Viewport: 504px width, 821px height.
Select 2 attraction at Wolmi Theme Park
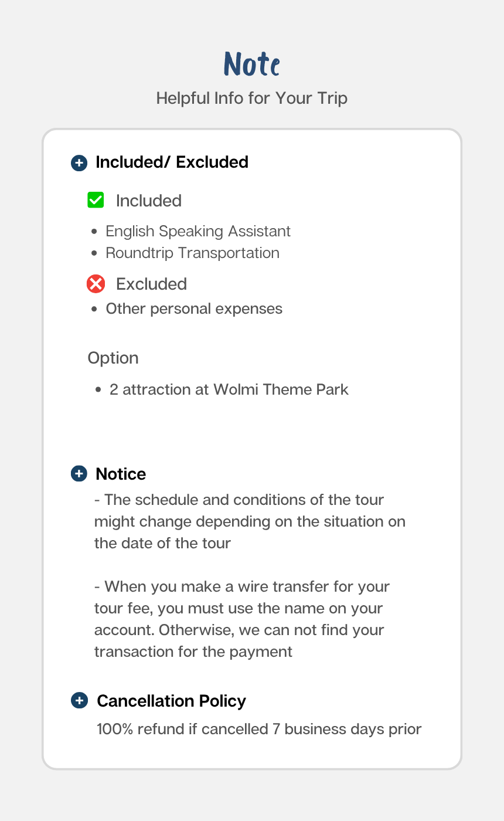coord(229,389)
